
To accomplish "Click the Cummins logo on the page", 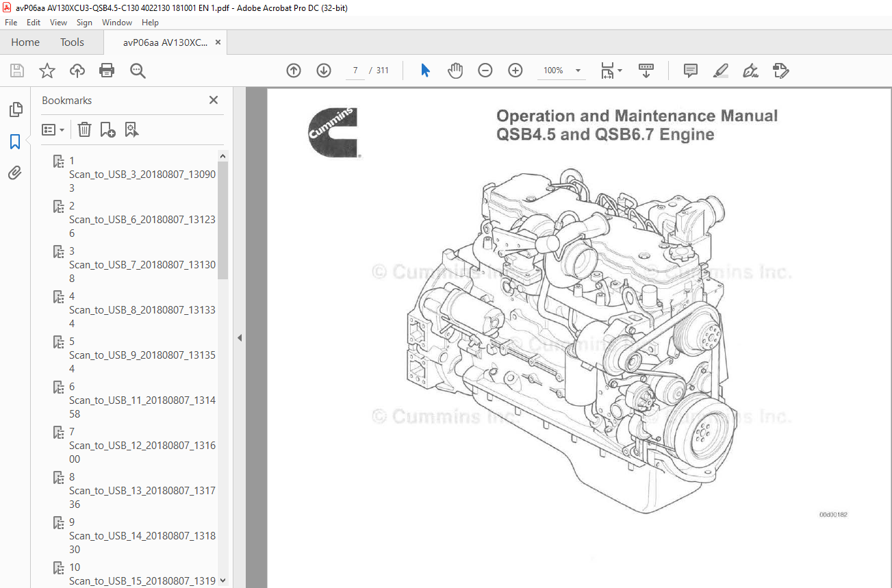I will (x=333, y=132).
